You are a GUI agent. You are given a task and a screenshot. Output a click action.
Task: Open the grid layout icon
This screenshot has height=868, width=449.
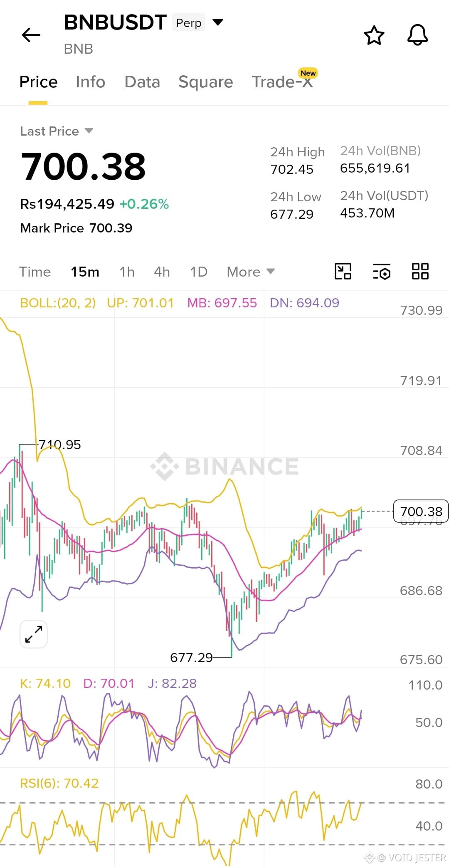[420, 272]
